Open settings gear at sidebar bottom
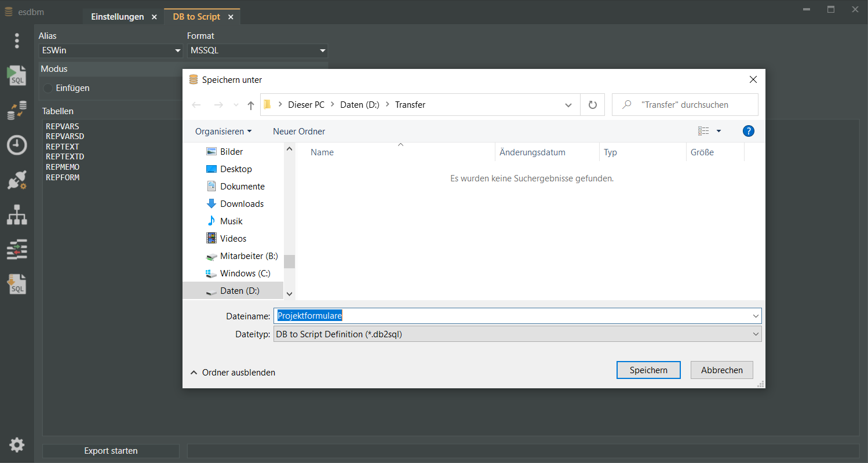868x463 pixels. point(17,445)
